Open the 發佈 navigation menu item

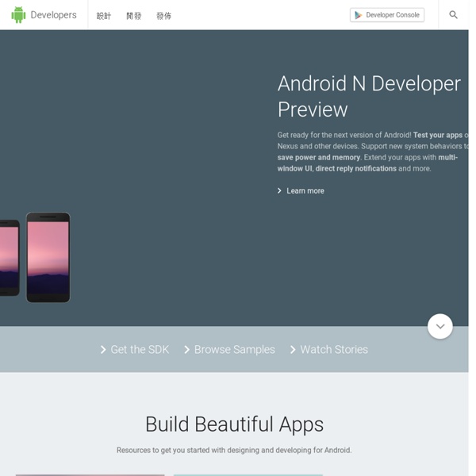pyautogui.click(x=164, y=16)
